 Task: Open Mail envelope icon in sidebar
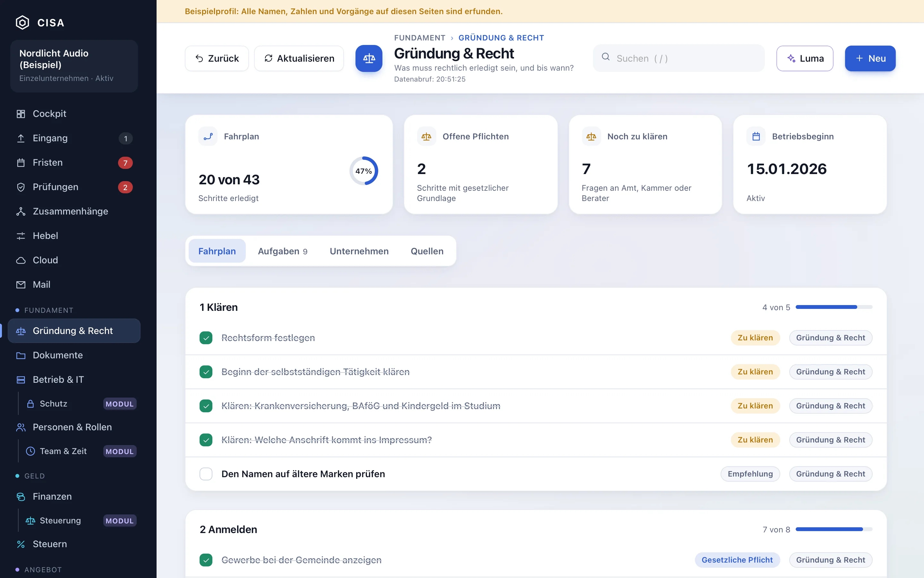click(x=21, y=285)
